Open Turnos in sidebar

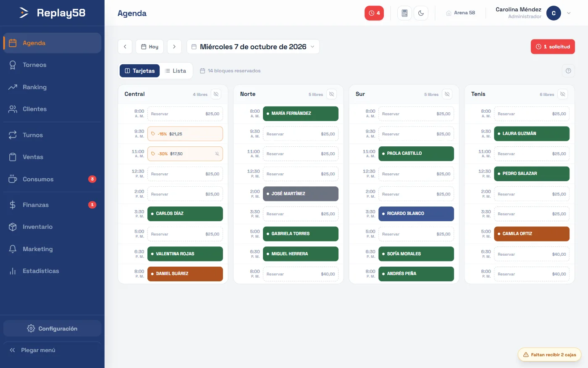coord(52,135)
